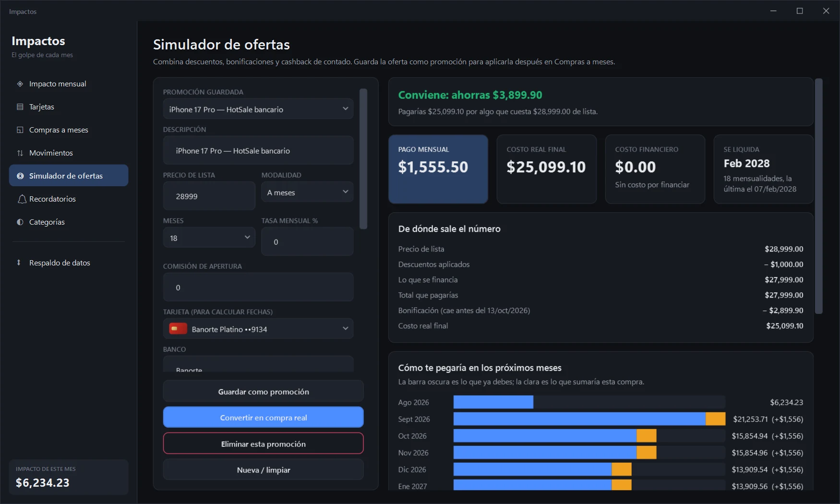The width and height of the screenshot is (840, 504).
Task: Click the Precio de lista field
Action: pos(209,196)
